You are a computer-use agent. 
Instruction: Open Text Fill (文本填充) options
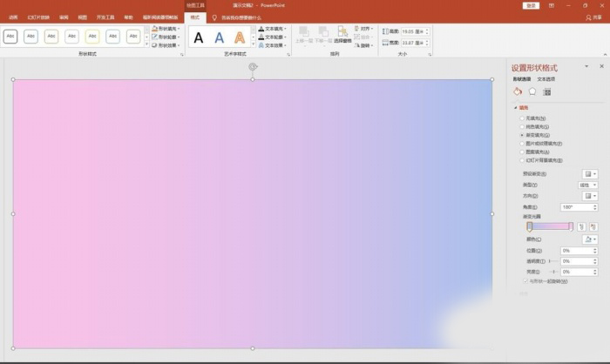click(272, 29)
